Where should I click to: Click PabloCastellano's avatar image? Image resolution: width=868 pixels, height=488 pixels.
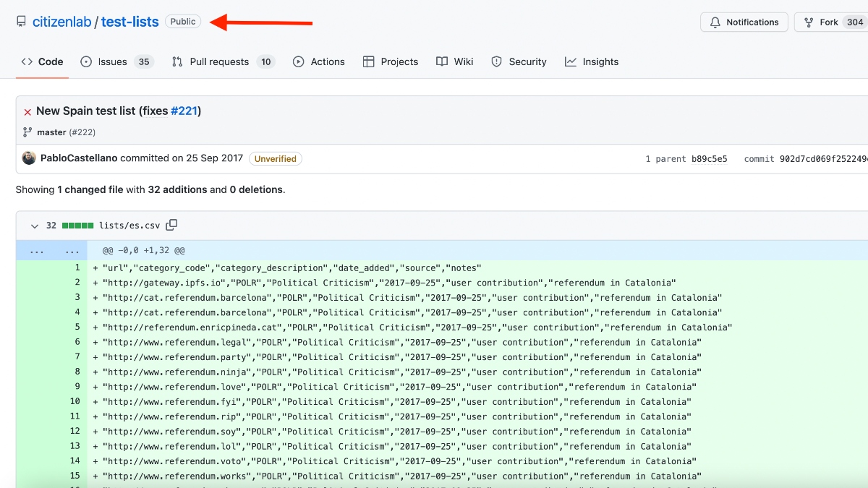pos(29,158)
